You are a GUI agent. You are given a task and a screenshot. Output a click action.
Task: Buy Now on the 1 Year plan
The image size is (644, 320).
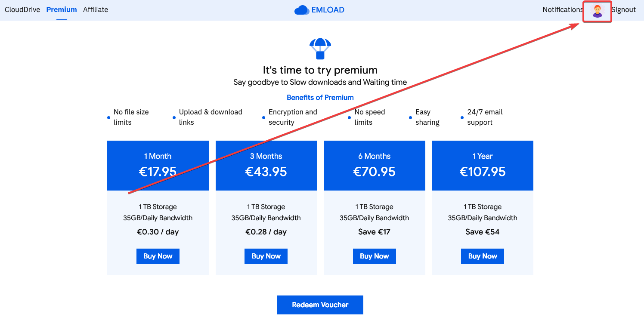(482, 256)
